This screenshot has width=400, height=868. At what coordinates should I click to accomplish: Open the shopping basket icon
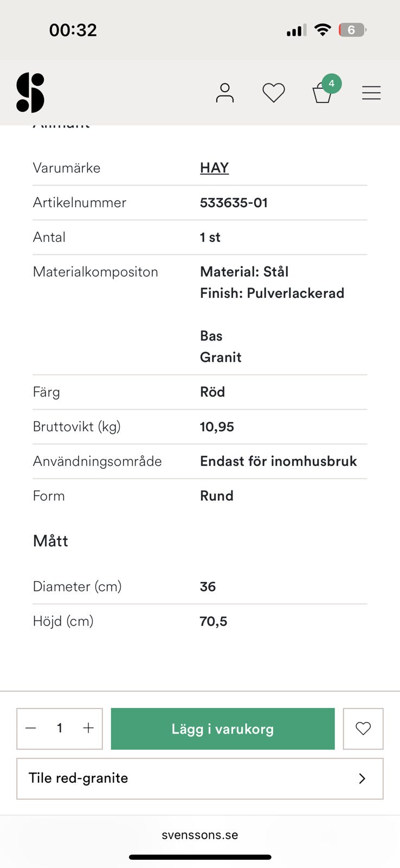click(322, 93)
